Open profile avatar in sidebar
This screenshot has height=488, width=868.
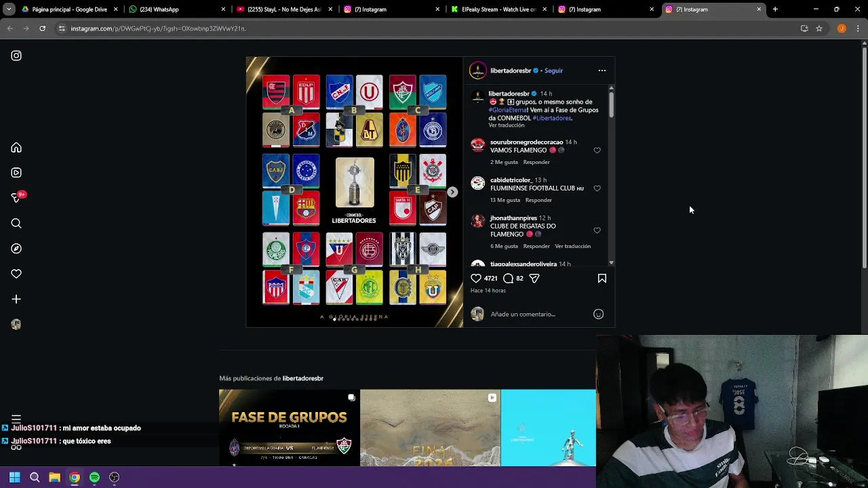pyautogui.click(x=16, y=324)
